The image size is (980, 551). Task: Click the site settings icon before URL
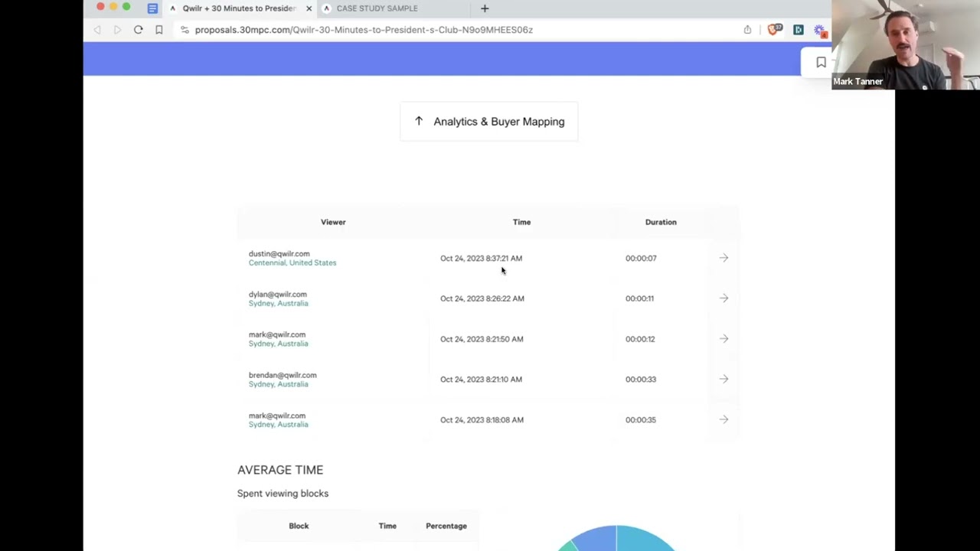(185, 30)
